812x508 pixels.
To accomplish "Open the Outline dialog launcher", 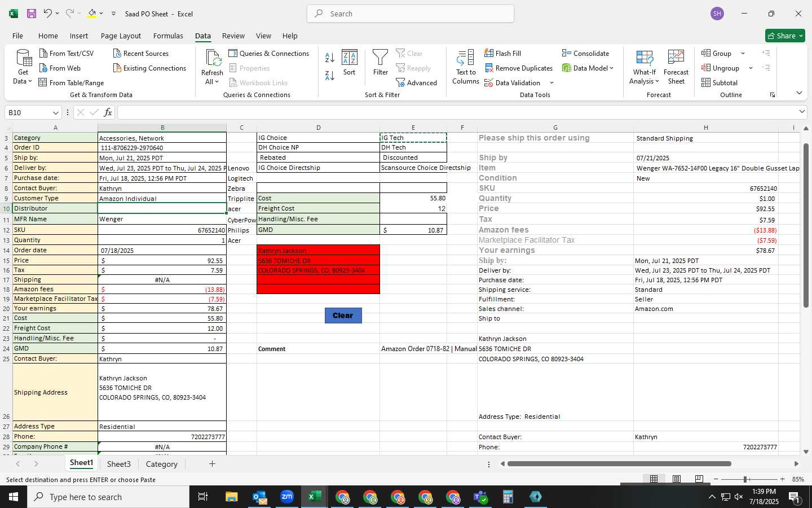I will (x=773, y=95).
